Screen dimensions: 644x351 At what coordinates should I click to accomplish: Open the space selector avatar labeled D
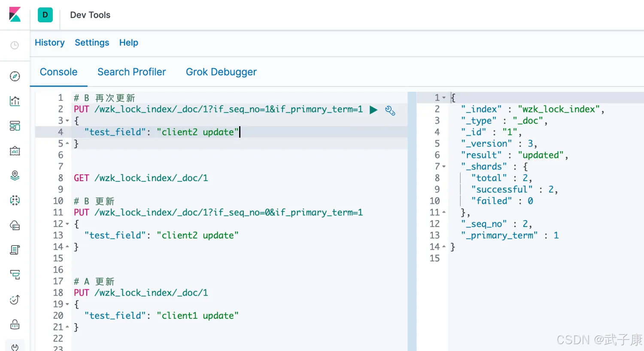tap(45, 15)
